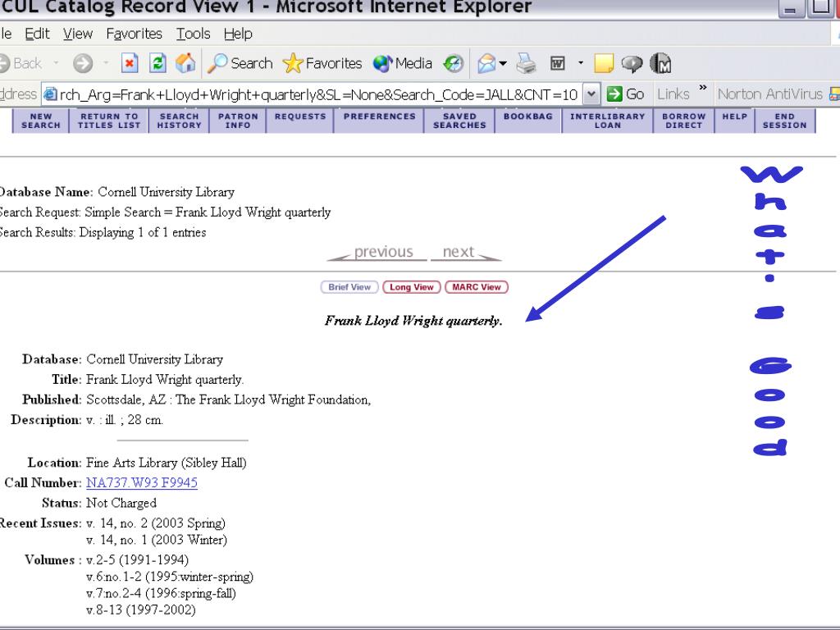
Task: Open the Search pane magnifier
Action: 217,63
